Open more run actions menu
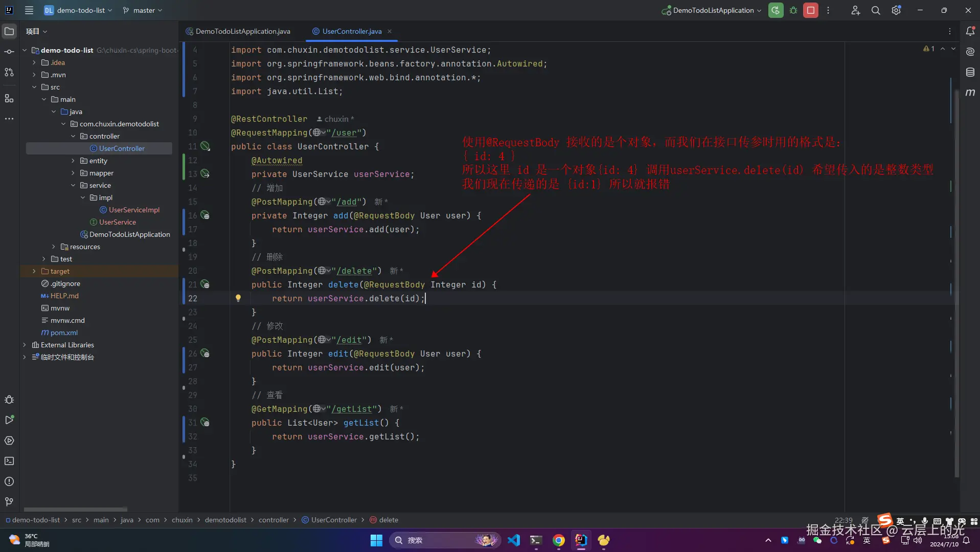The width and height of the screenshot is (980, 552). (828, 10)
